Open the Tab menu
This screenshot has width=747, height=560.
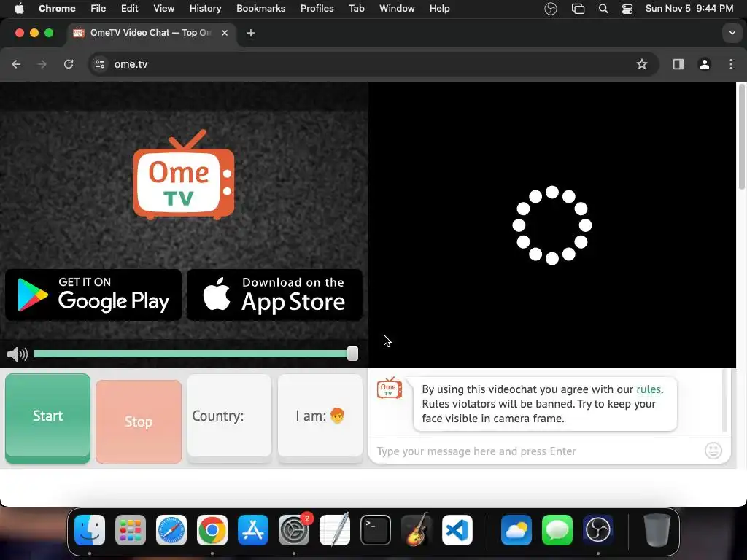point(356,9)
